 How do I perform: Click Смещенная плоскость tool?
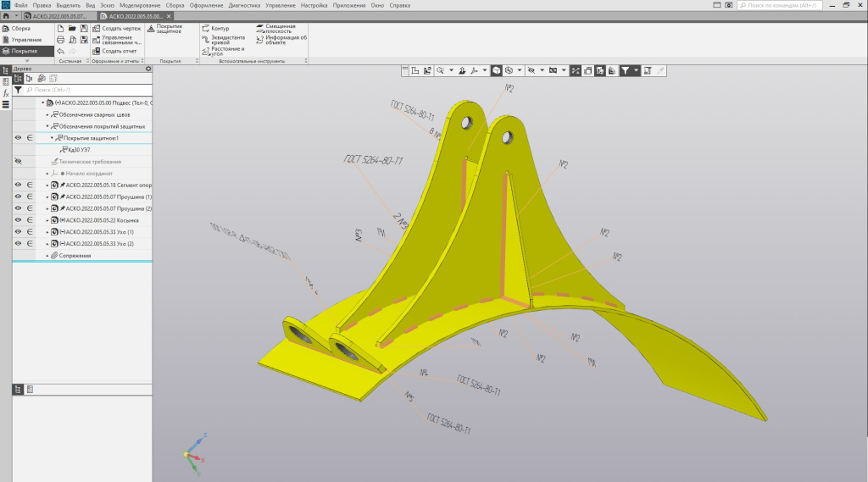pyautogui.click(x=275, y=28)
